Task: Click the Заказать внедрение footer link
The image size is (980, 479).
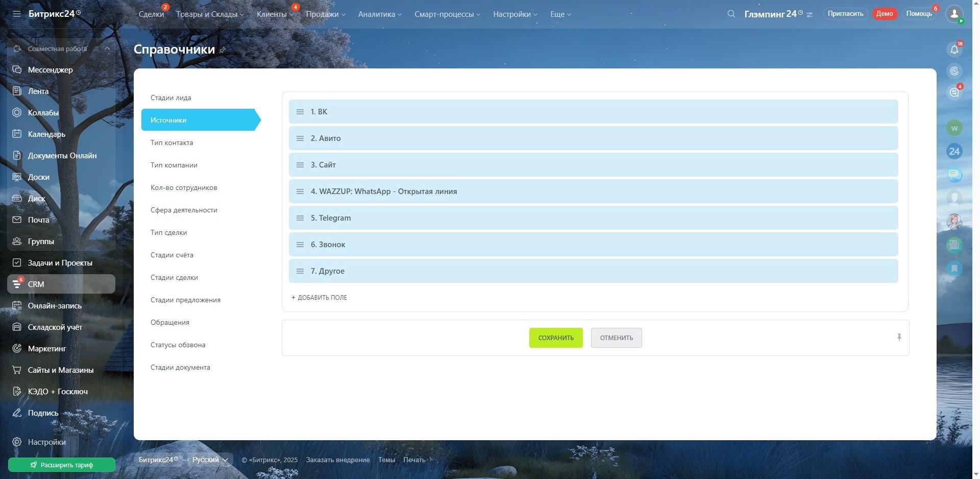Action: (338, 460)
